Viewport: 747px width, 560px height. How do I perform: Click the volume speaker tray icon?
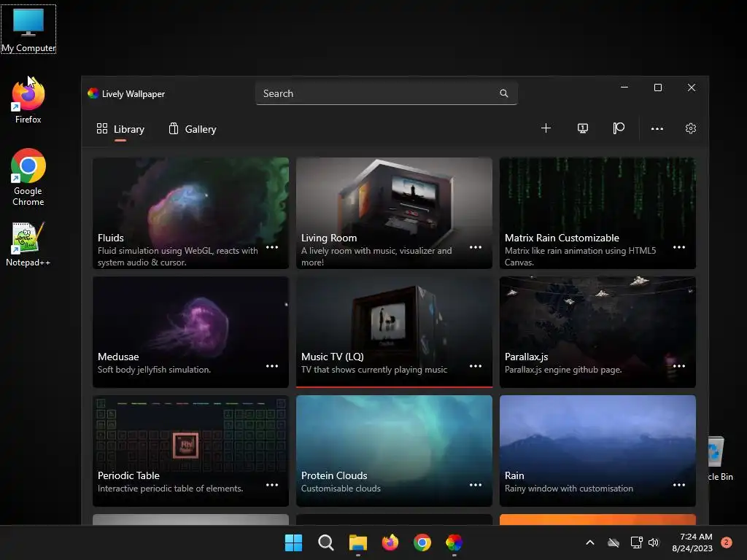(654, 542)
